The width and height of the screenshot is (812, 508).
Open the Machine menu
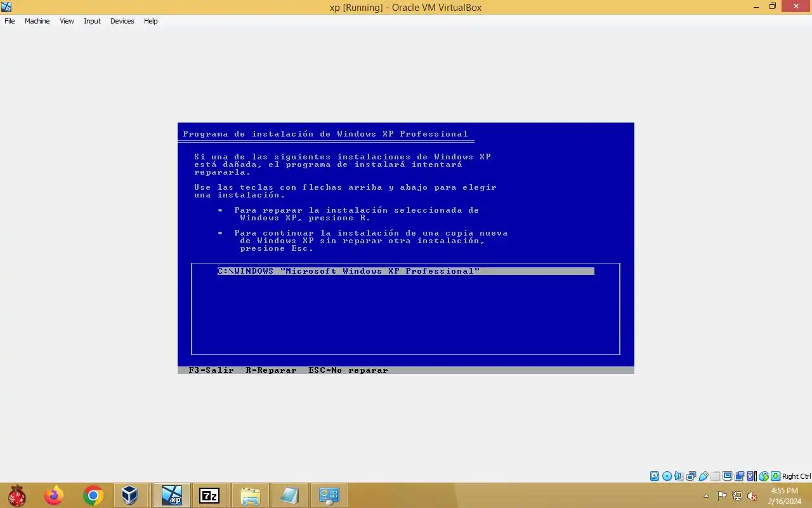pyautogui.click(x=37, y=21)
